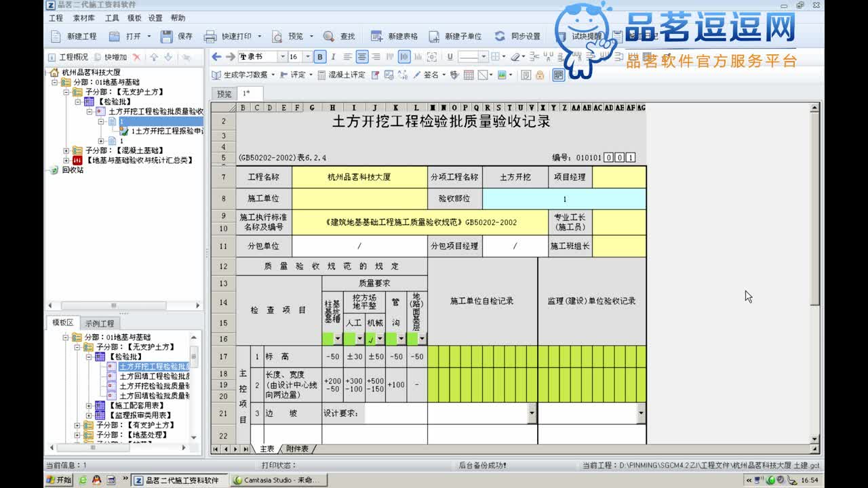Click the 验收部位 blue cell showing 1
This screenshot has width=868, height=488.
click(564, 199)
